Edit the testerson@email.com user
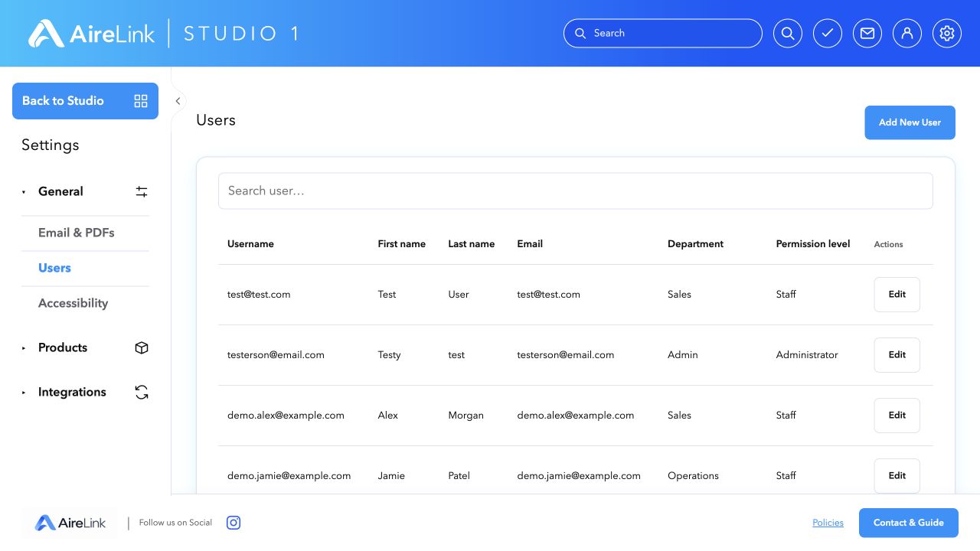 897,355
